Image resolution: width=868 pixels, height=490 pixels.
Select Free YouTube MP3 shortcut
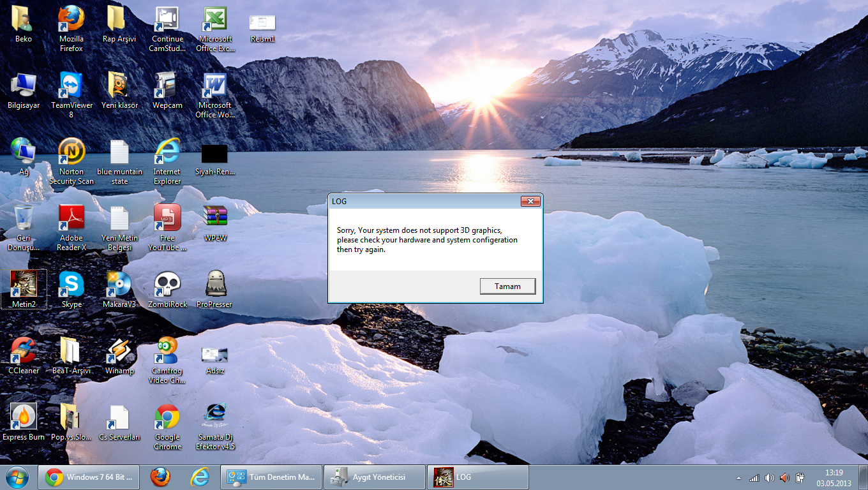(167, 228)
